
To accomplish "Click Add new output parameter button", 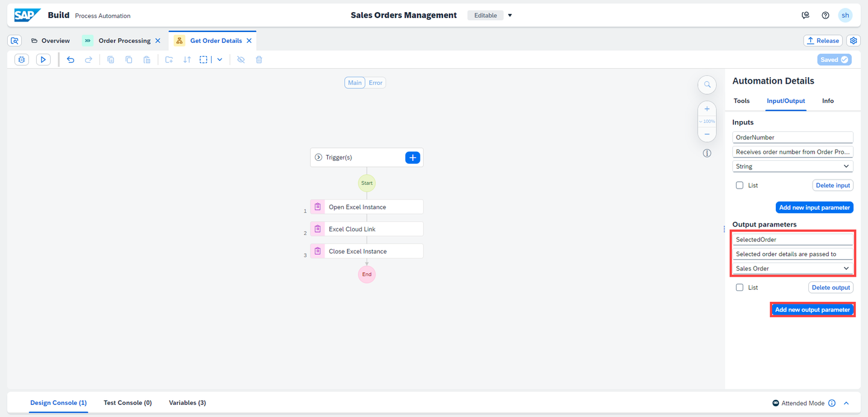I will [x=813, y=310].
